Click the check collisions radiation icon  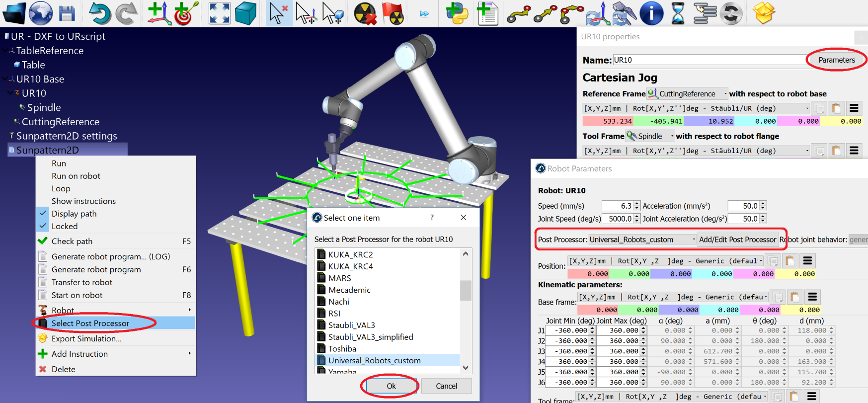(x=365, y=13)
